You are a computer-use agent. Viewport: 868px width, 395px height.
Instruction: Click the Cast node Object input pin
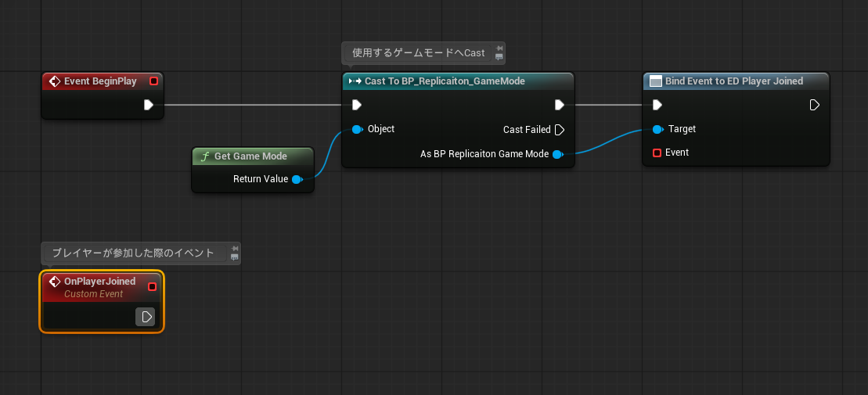(x=357, y=130)
